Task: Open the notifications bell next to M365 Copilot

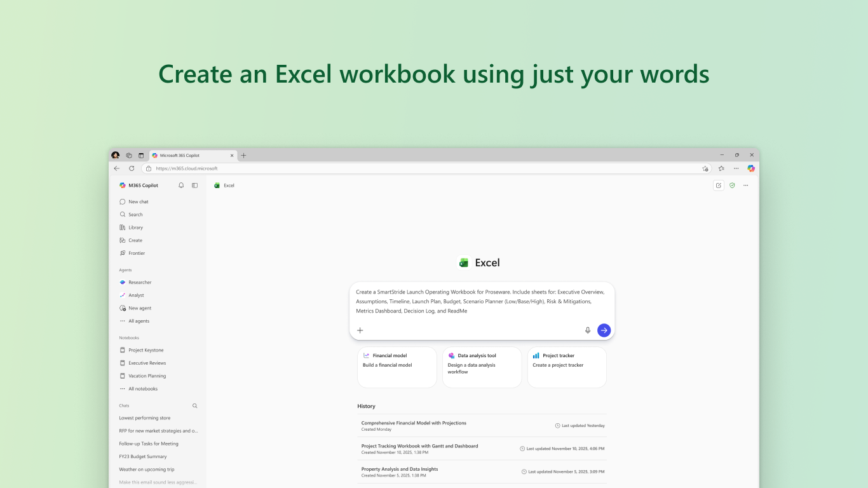Action: point(181,186)
